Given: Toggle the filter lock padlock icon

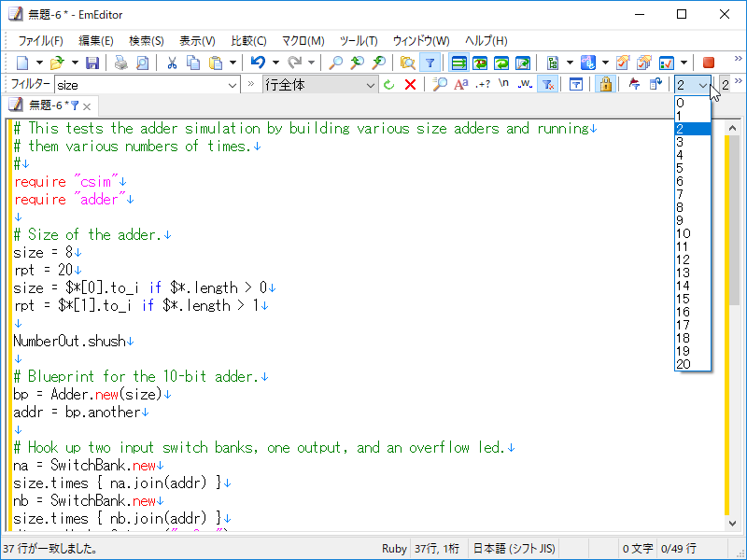Looking at the screenshot, I should tap(605, 85).
